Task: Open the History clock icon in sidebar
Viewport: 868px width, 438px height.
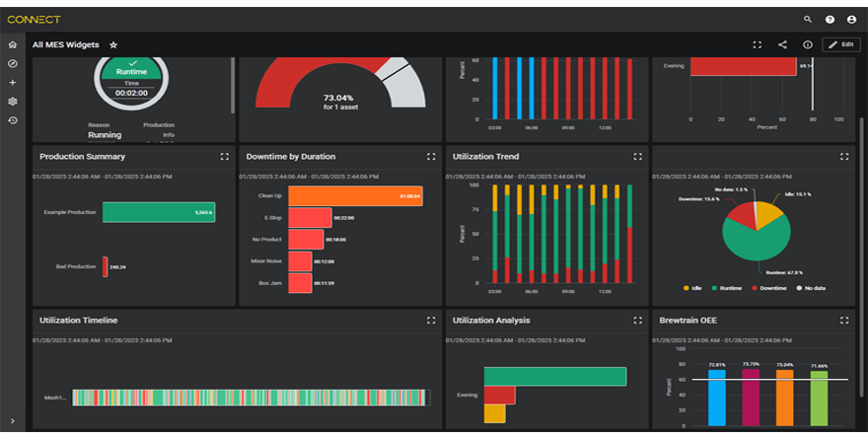Action: pyautogui.click(x=12, y=120)
